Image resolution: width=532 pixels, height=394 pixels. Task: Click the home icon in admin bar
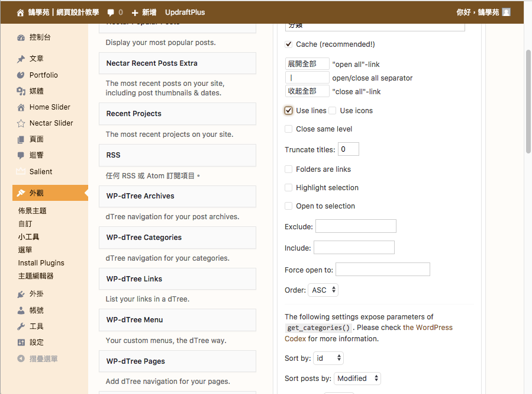21,12
